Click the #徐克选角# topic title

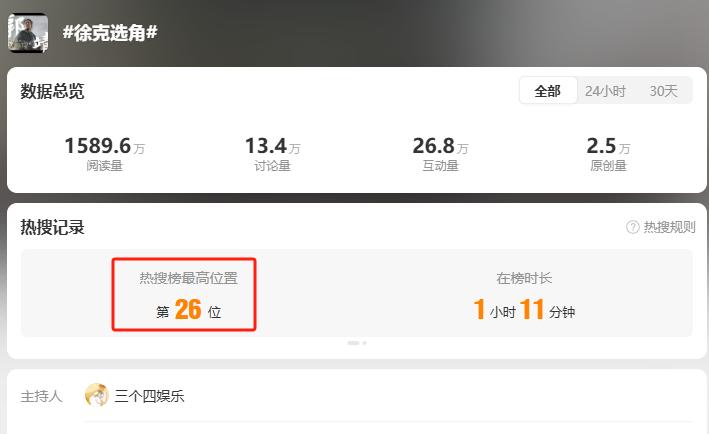110,33
